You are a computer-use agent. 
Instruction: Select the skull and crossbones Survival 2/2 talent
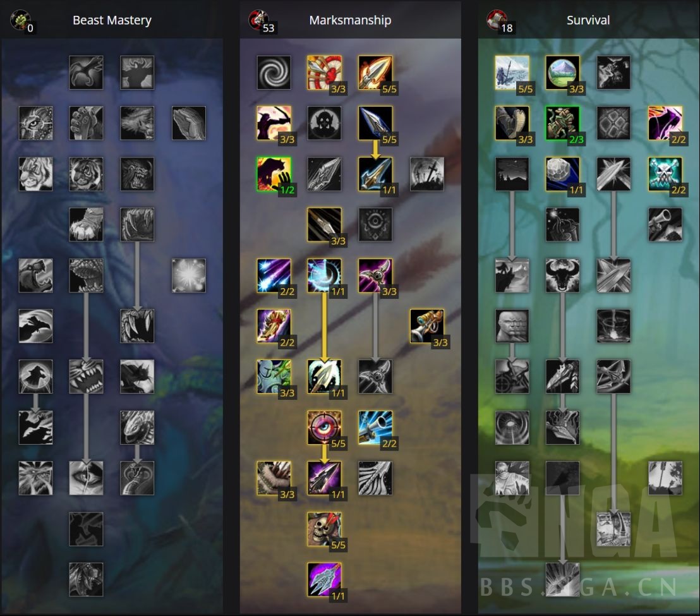665,174
